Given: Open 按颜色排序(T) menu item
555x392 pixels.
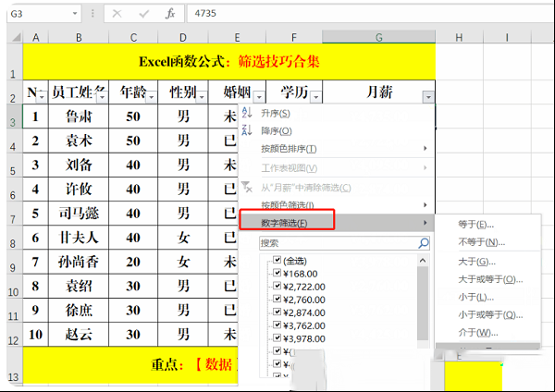Looking at the screenshot, I should click(337, 149).
